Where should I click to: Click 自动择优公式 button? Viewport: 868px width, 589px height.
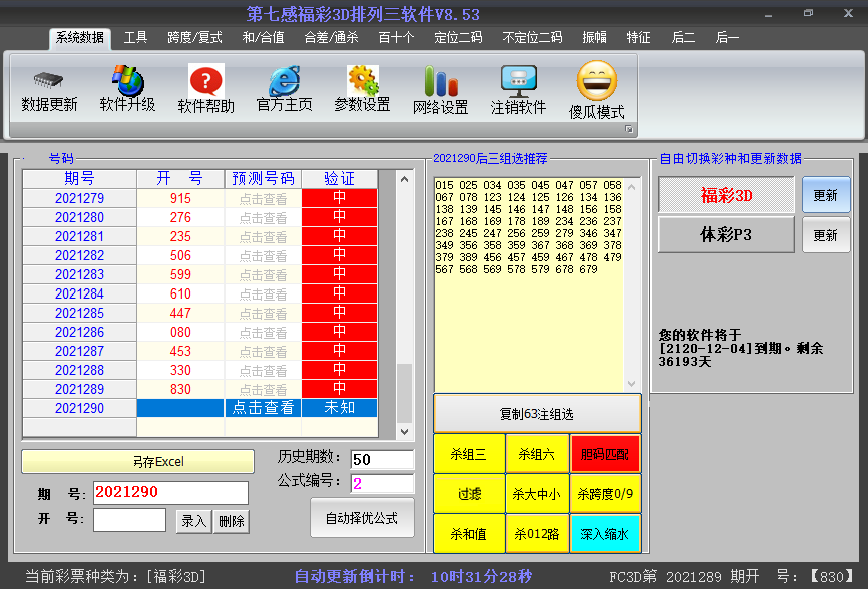click(x=362, y=517)
